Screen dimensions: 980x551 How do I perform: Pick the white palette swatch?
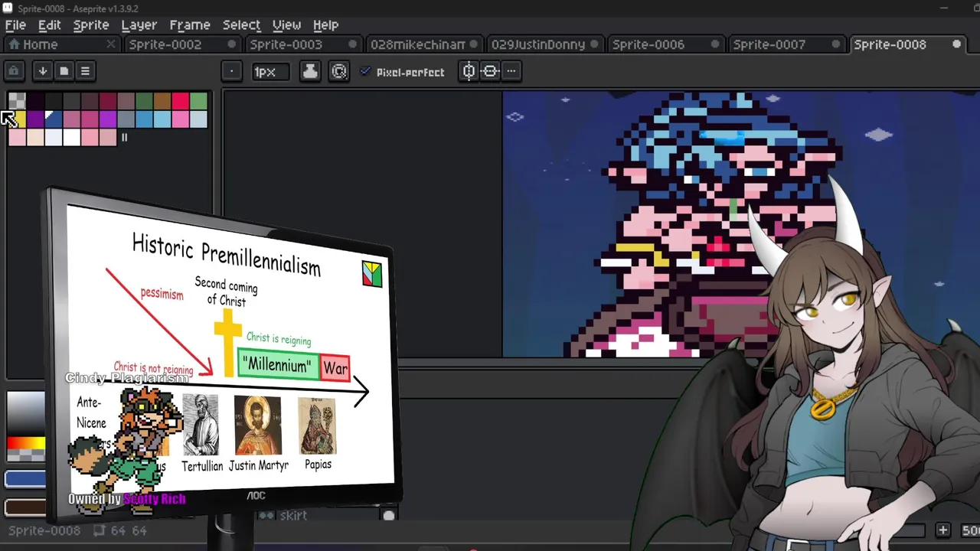71,138
